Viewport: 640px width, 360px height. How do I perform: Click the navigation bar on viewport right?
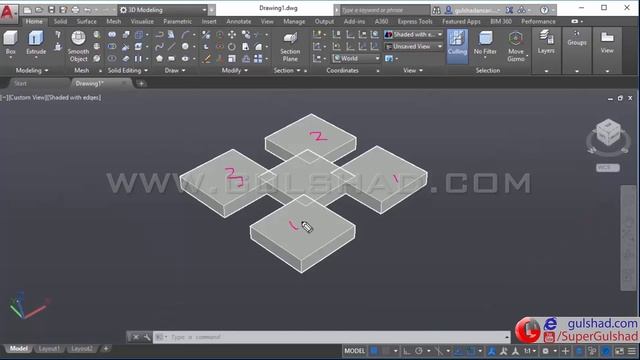[x=628, y=238]
